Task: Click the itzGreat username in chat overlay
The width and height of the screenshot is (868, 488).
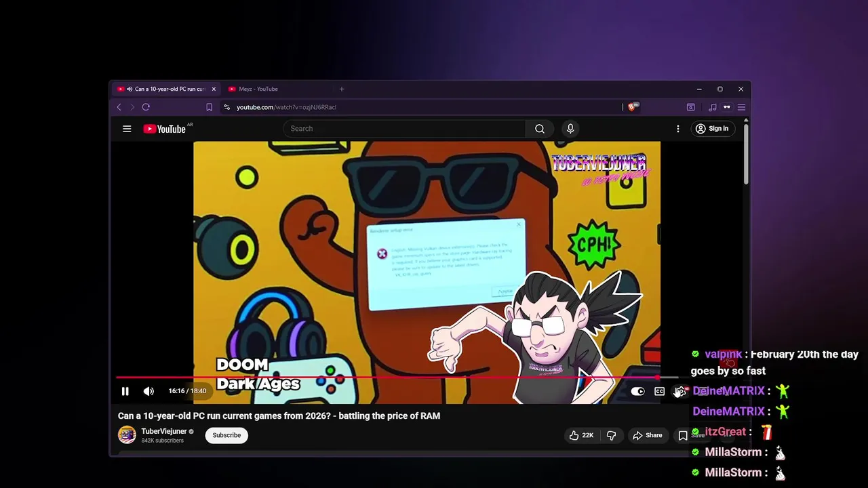Action: [725, 432]
